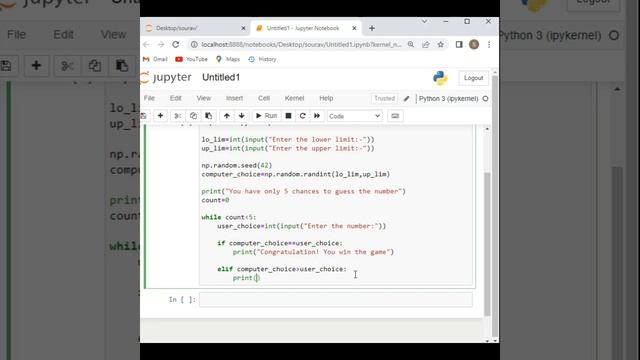The image size is (640, 360).
Task: Click the Jupyter logo
Action: (x=166, y=77)
